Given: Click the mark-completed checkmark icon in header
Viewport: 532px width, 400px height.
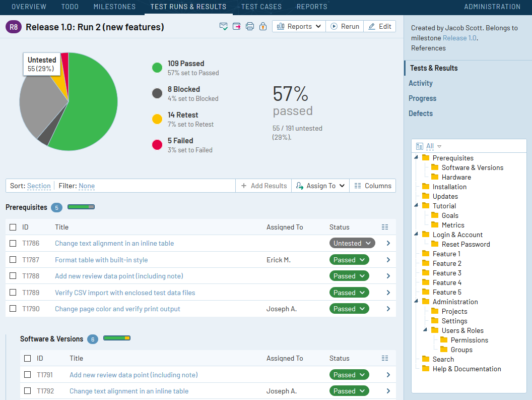Looking at the screenshot, I should point(223,27).
